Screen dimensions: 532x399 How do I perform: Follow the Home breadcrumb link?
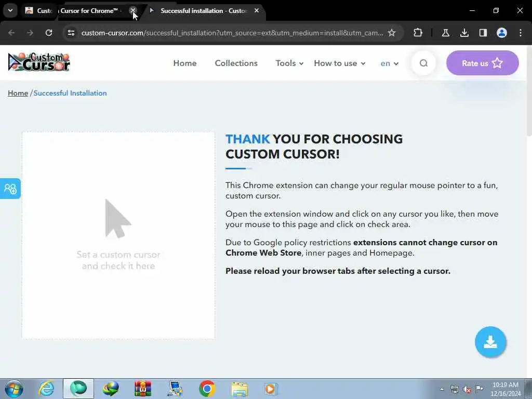coord(18,94)
